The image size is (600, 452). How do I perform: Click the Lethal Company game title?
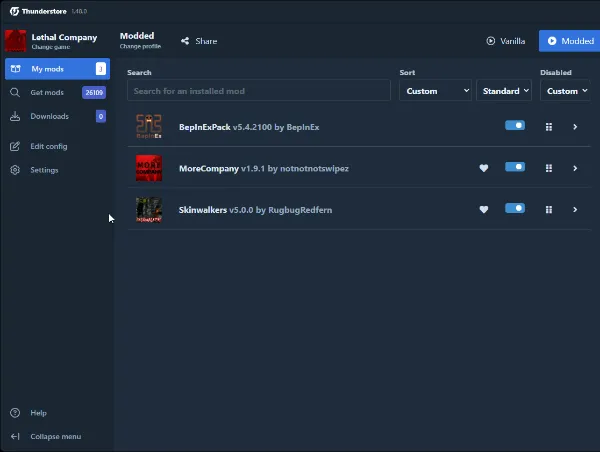coord(64,37)
